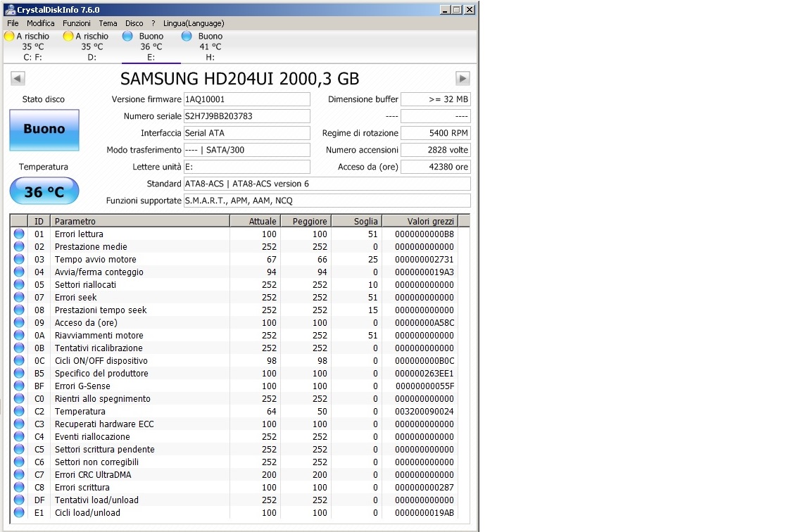The width and height of the screenshot is (811, 532).
Task: Click the Parametro column header
Action: tap(139, 221)
